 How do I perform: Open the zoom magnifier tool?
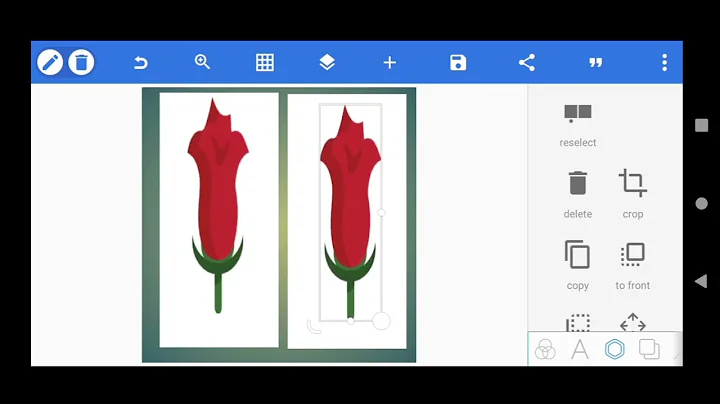202,62
